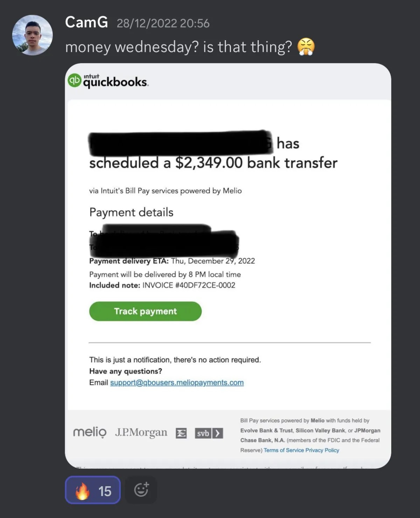Open the QuickBooks email image attachment

pos(228,266)
